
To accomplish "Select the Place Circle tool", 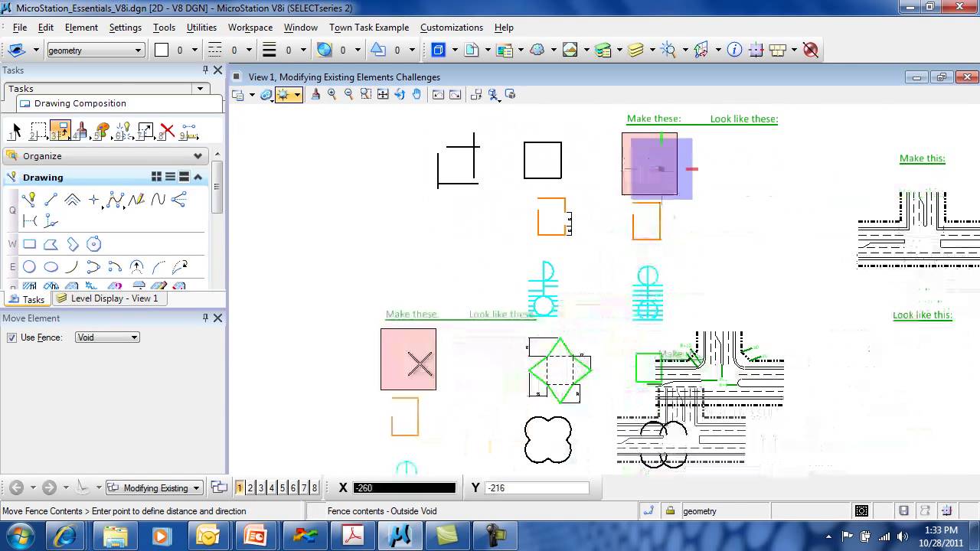I will [x=29, y=267].
